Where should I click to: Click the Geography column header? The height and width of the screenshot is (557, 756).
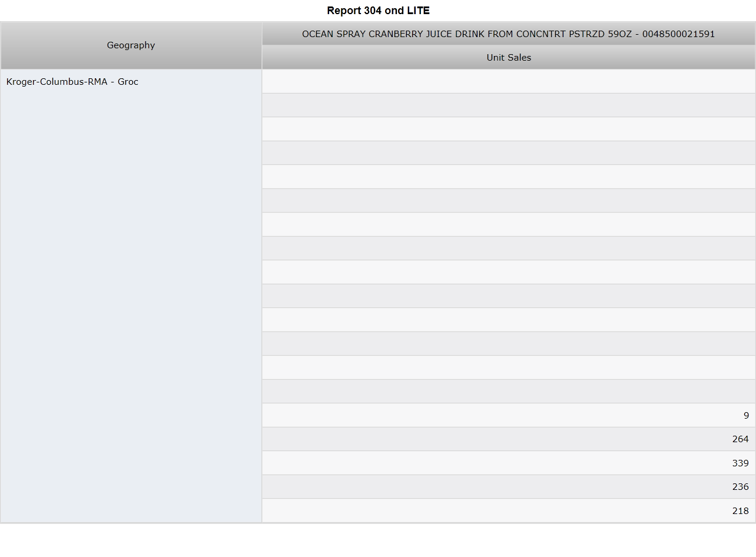point(131,45)
